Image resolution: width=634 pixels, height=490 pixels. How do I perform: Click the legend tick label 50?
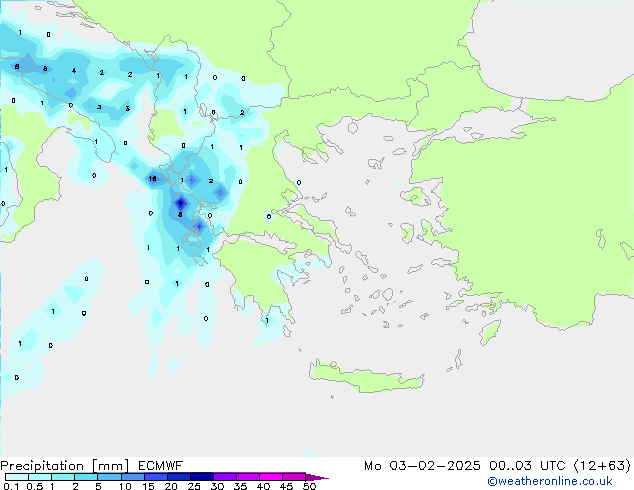(x=309, y=487)
